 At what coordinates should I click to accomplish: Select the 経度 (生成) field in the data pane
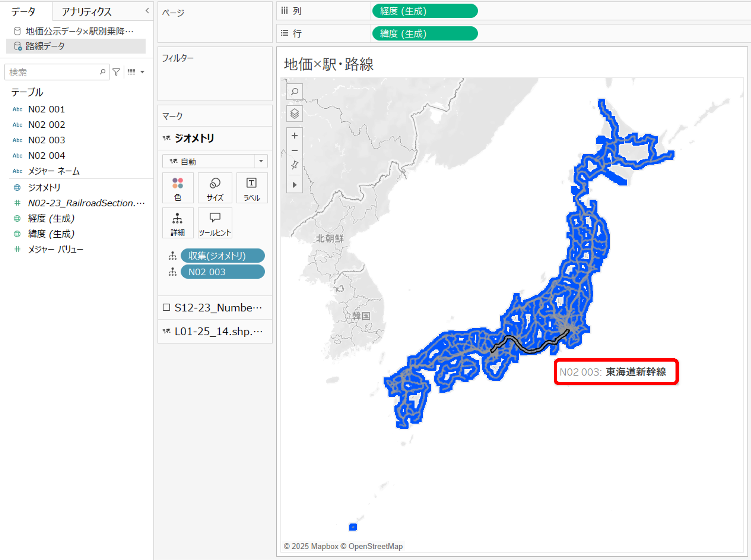(x=51, y=218)
